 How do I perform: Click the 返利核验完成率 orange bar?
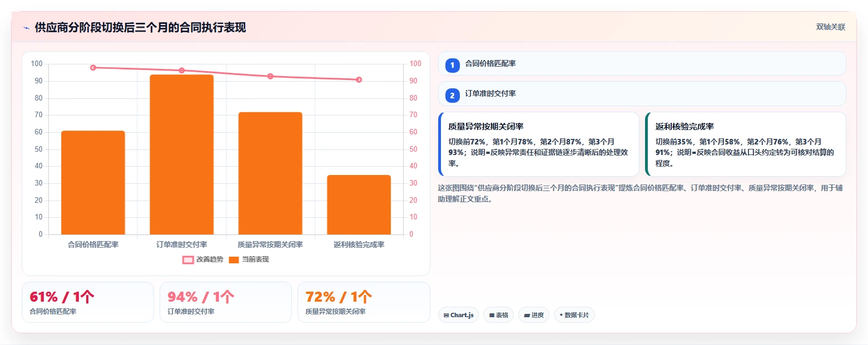coord(359,204)
